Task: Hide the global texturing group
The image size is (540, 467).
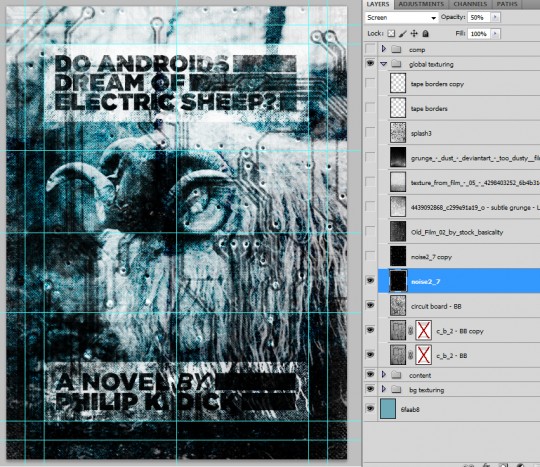Action: click(370, 64)
